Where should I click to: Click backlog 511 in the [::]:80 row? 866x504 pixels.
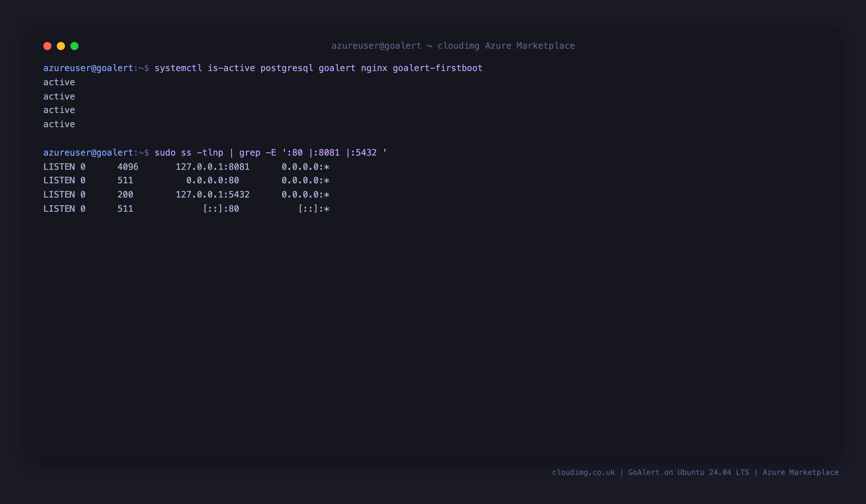point(126,209)
